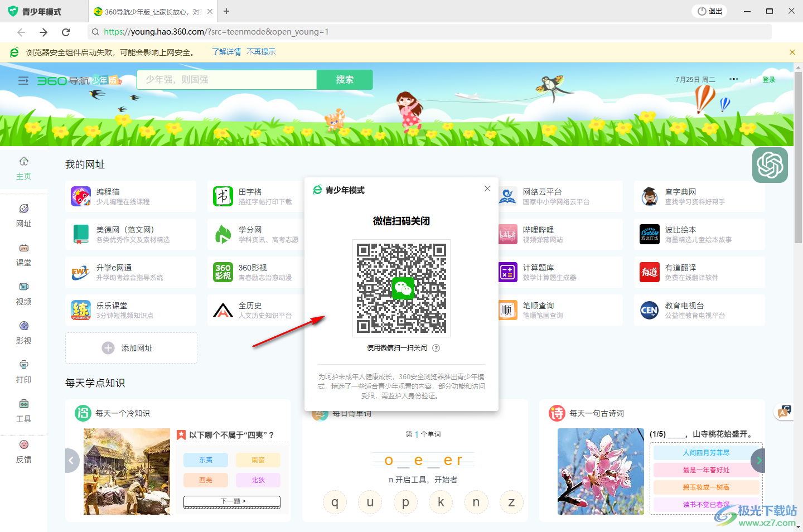Pick letter k in word game
This screenshot has width=803, height=532.
coord(441,502)
